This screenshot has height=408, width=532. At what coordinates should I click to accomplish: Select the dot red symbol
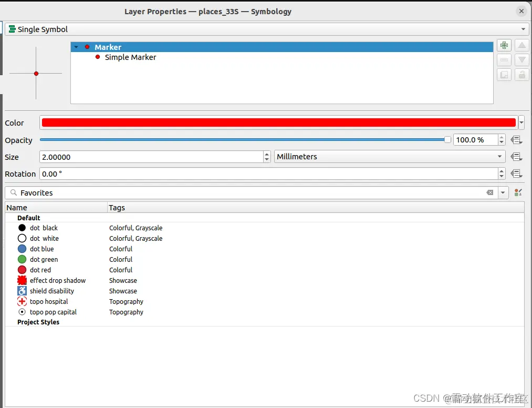[34, 270]
